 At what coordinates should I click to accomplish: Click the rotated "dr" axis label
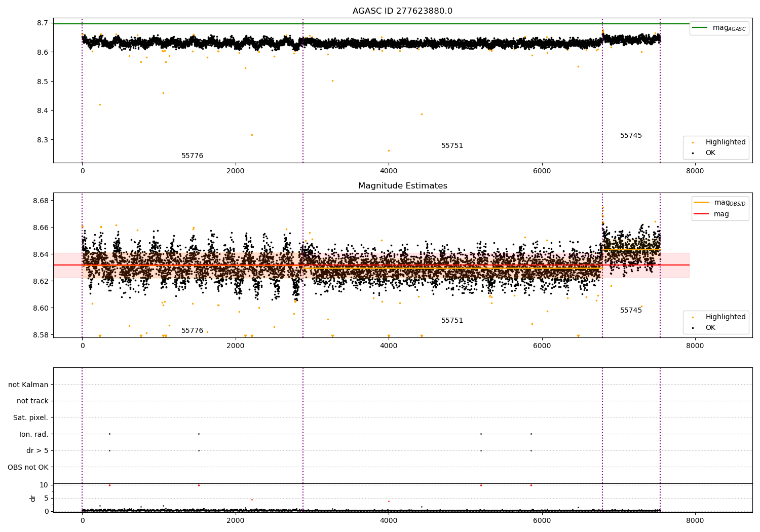(33, 498)
